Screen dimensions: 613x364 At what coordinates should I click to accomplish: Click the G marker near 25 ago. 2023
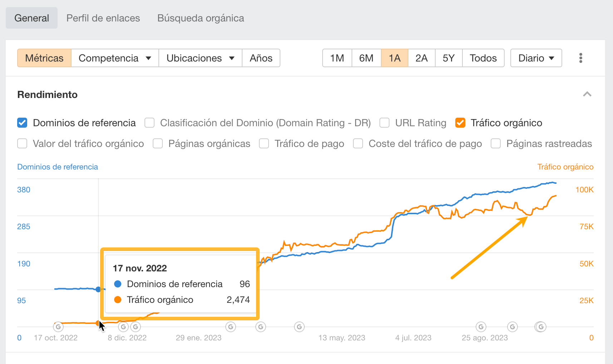coord(481,326)
